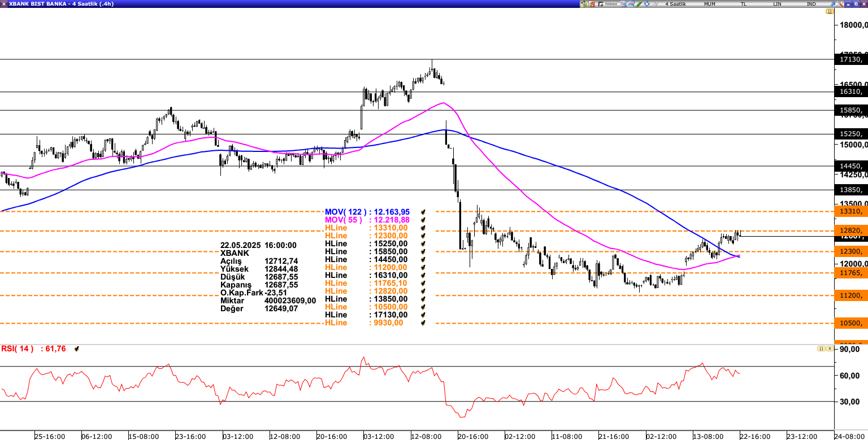This screenshot has width=868, height=440.
Task: Toggle HLine 17130,00 checkmark
Action: coord(423,315)
